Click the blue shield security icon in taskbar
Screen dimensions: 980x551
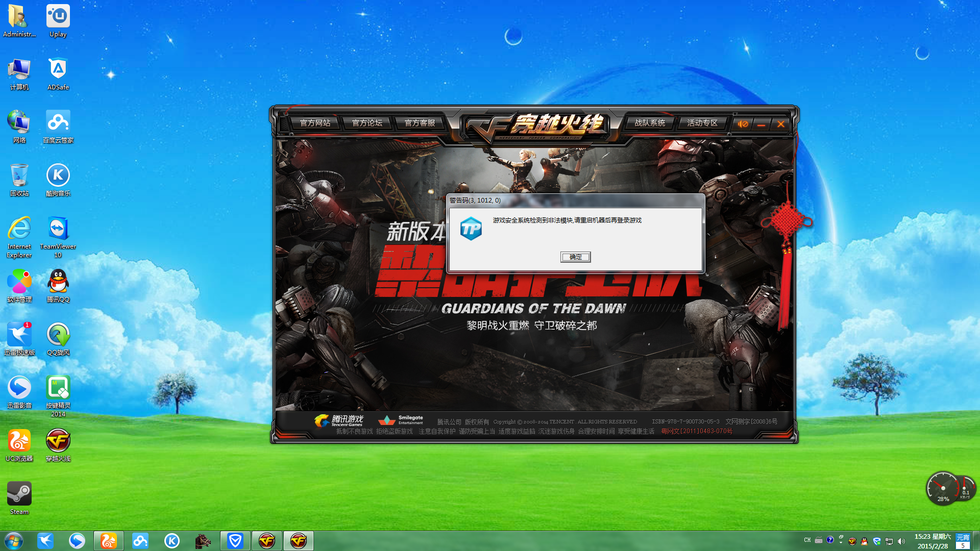click(x=235, y=541)
